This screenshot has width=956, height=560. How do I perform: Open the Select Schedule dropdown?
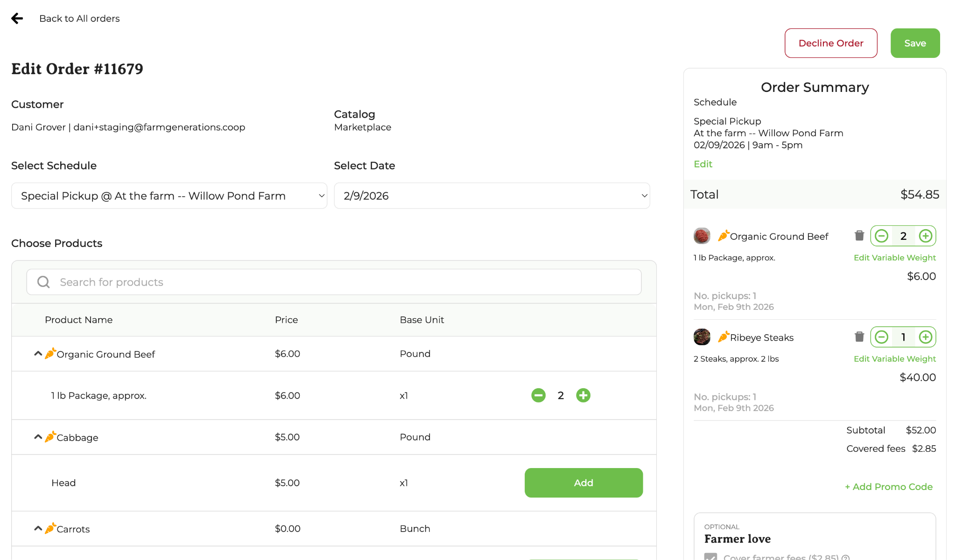[169, 196]
